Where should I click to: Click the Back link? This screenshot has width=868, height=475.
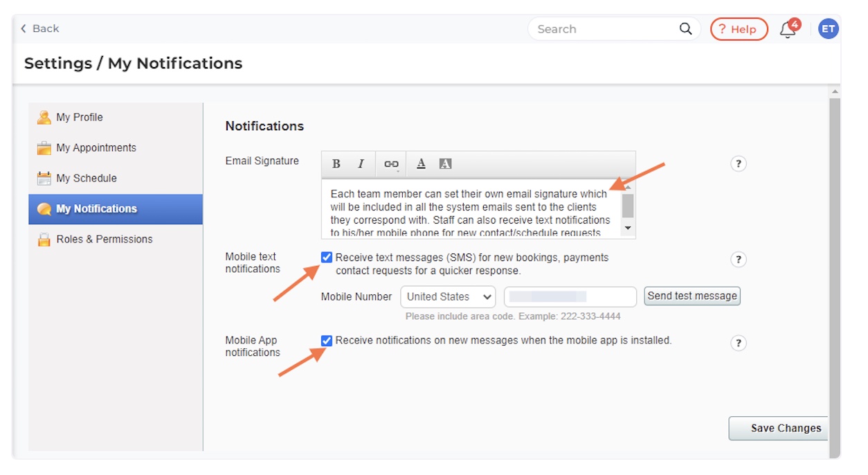tap(39, 28)
